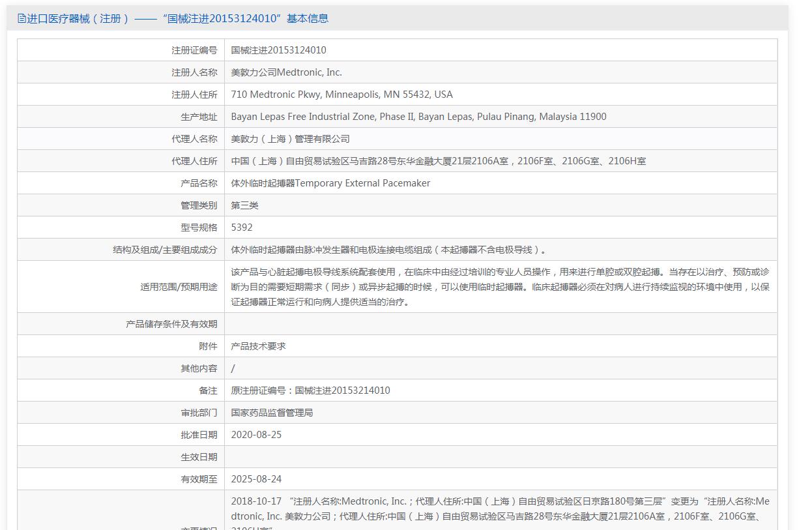Click the expiry date 2025-08-24
This screenshot has height=530, width=812.
point(256,479)
